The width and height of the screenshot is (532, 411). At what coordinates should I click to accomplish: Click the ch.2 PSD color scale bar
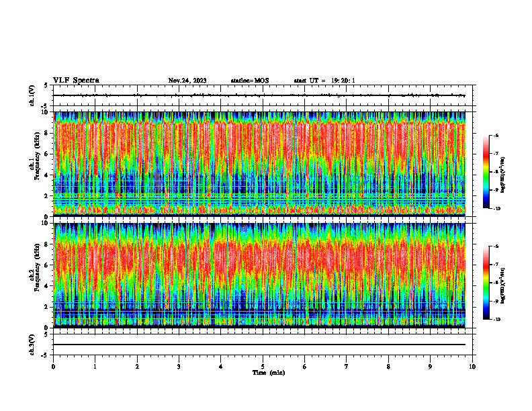[x=486, y=283]
